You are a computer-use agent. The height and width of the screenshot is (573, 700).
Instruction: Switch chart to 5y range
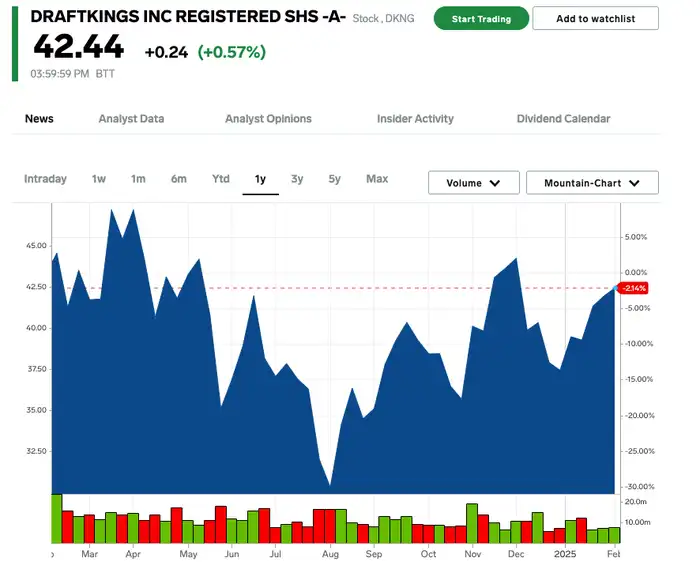334,179
